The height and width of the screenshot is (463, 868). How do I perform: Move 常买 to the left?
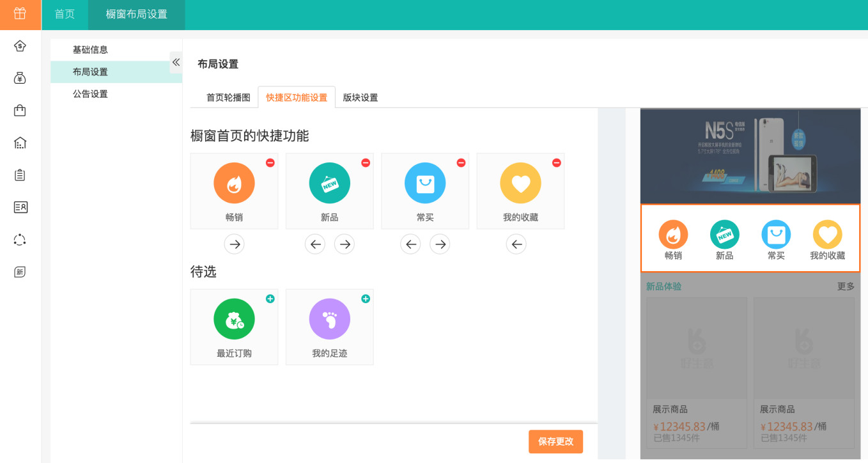tap(410, 244)
